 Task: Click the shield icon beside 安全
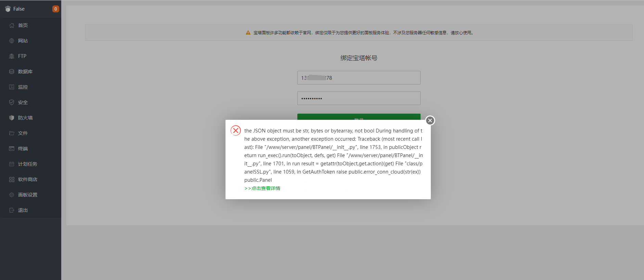(12, 102)
